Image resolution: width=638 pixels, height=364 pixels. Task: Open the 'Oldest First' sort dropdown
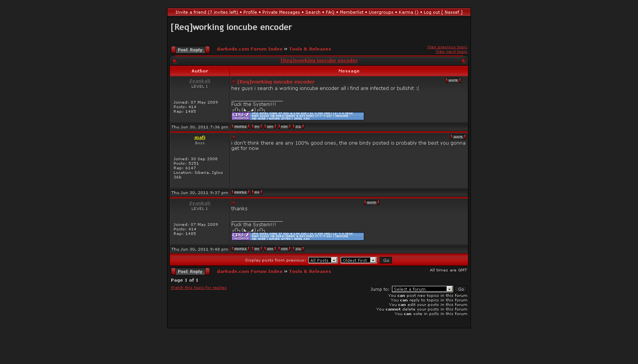(x=358, y=260)
